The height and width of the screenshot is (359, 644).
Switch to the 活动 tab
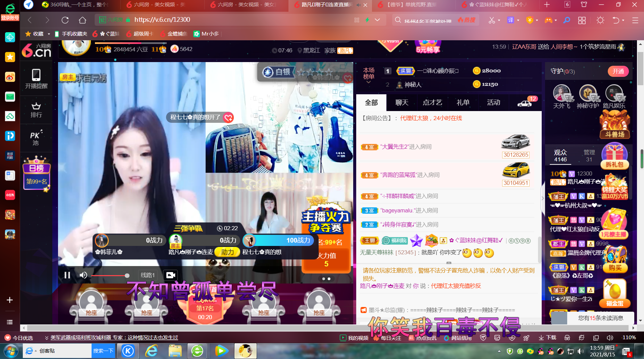(x=493, y=103)
